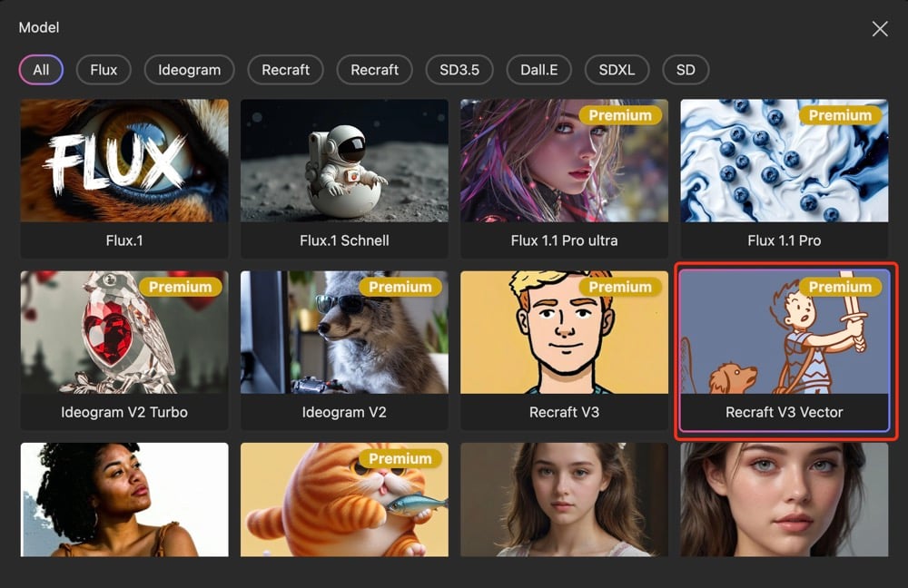Click the Premium badge on the Recraft V3 card

[x=620, y=287]
